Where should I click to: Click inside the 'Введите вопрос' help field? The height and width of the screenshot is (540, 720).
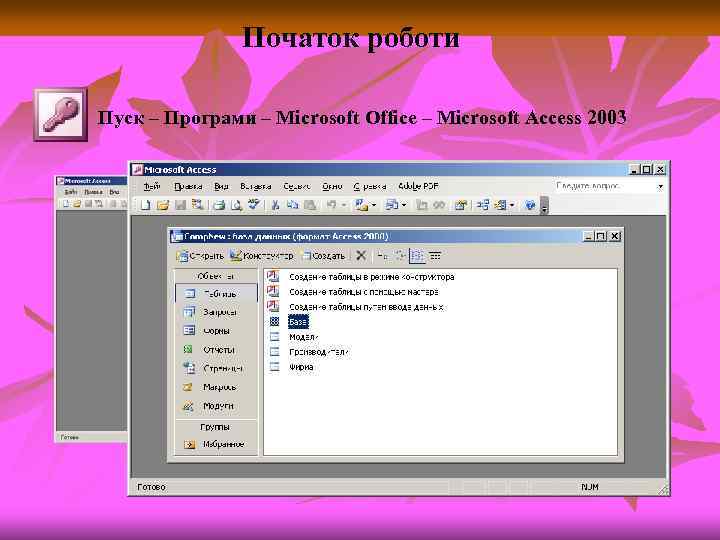point(604,186)
